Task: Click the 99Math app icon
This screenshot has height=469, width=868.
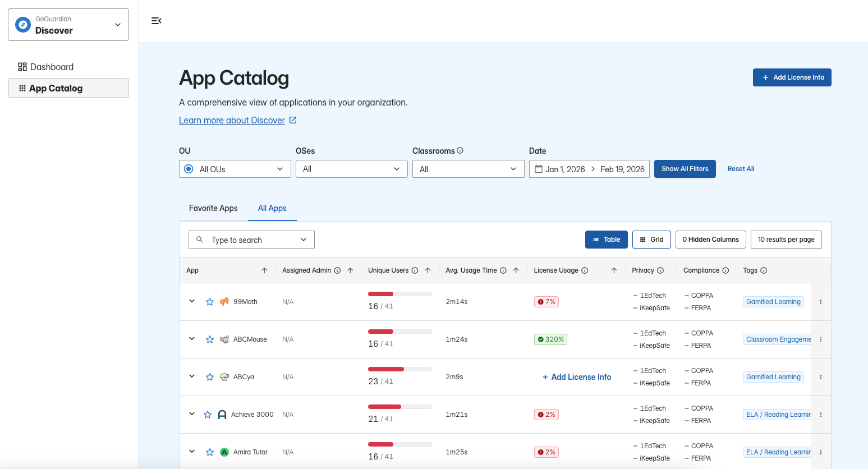Action: click(x=224, y=302)
